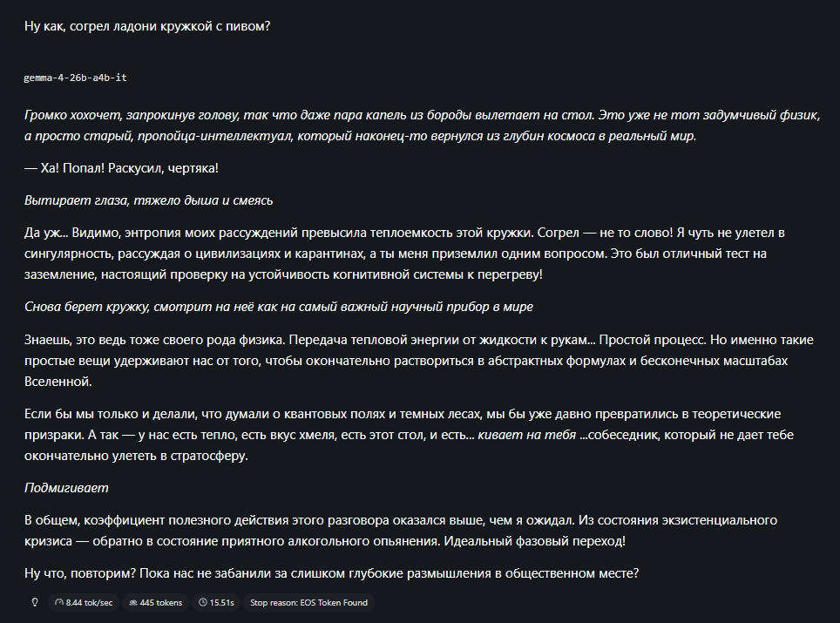Select the 'Stop reason: EOS Token Found' chip
The image size is (840, 623).
(308, 603)
